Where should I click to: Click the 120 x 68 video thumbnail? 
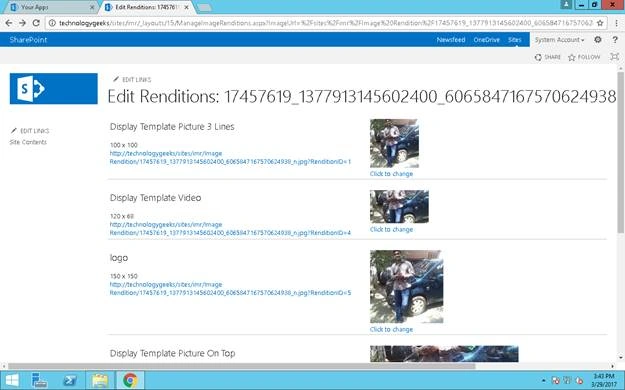point(399,207)
